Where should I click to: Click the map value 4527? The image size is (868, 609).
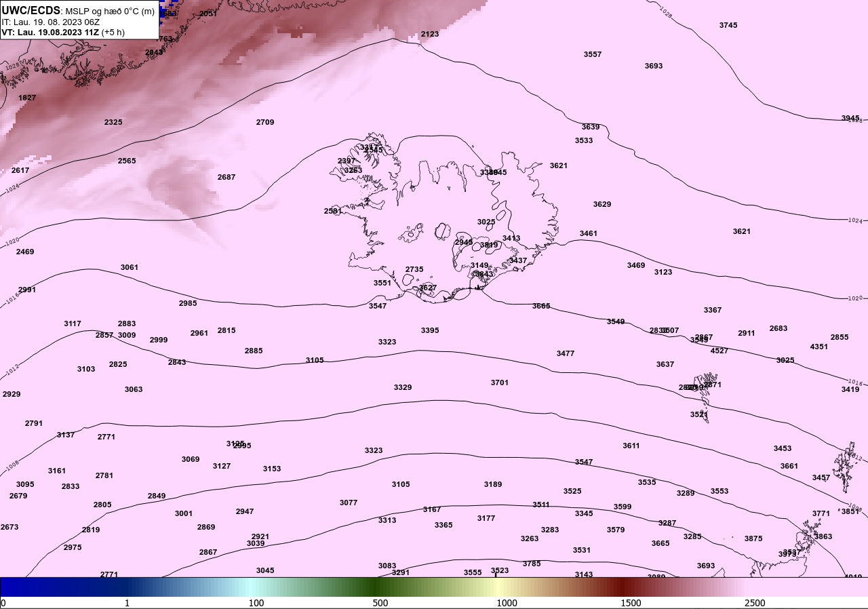pyautogui.click(x=719, y=351)
